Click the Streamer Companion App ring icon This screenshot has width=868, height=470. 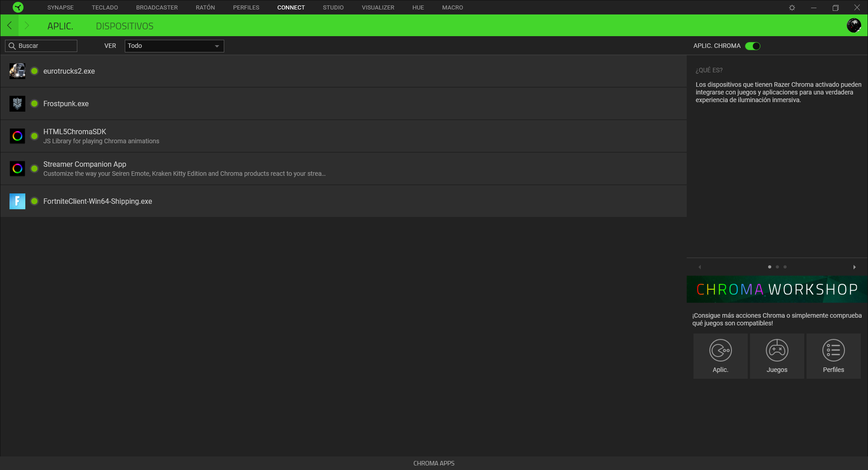[x=17, y=169]
